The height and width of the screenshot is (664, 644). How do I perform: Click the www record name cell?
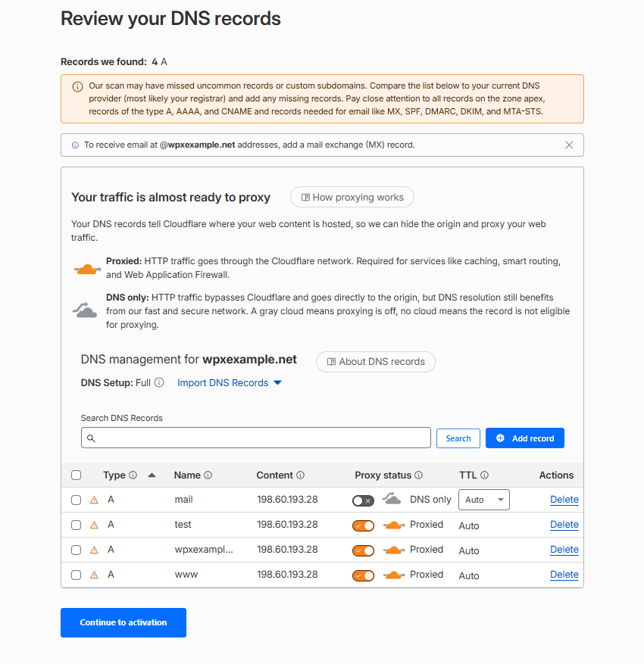(186, 575)
